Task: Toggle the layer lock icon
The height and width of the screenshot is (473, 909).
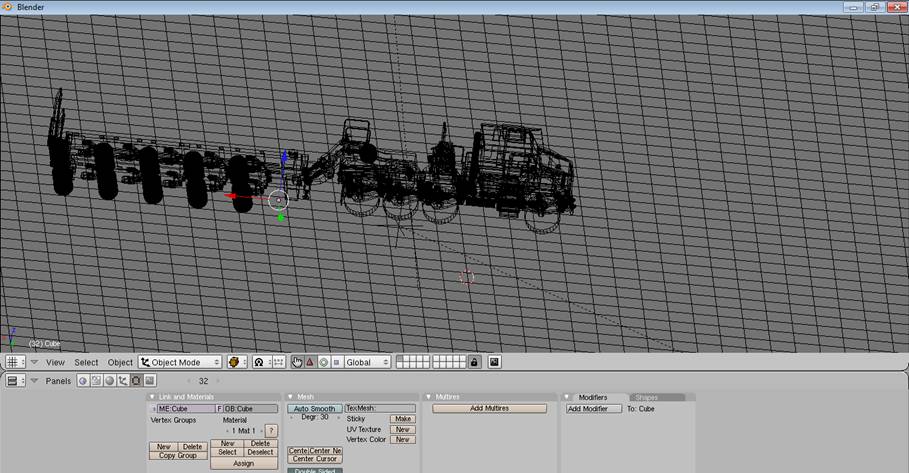Action: point(474,362)
